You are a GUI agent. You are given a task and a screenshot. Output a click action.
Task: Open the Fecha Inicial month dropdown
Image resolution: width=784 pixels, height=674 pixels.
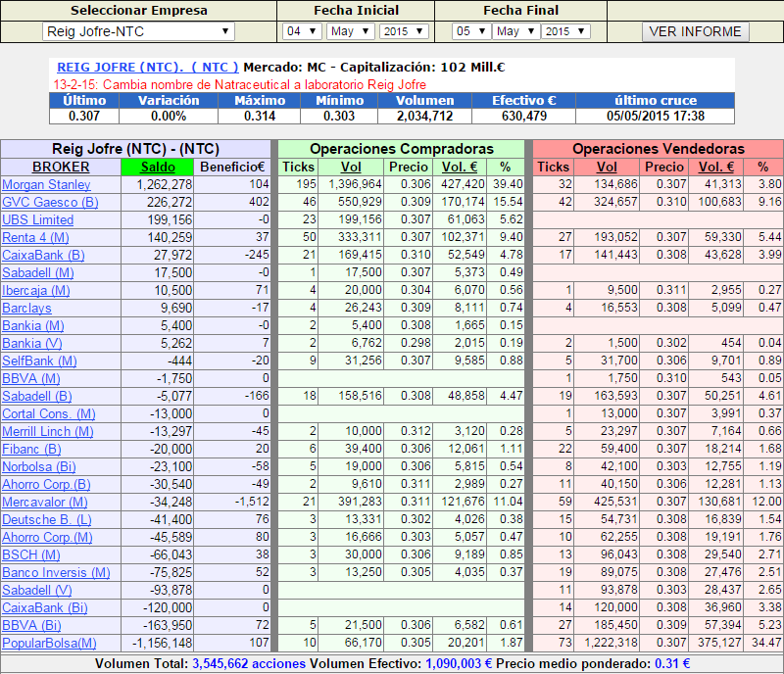tap(350, 31)
